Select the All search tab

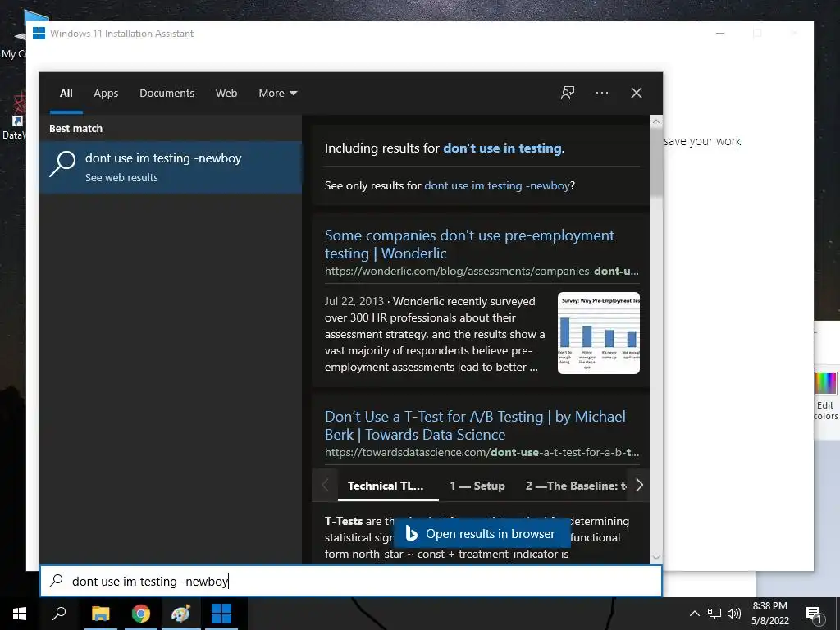pyautogui.click(x=66, y=94)
